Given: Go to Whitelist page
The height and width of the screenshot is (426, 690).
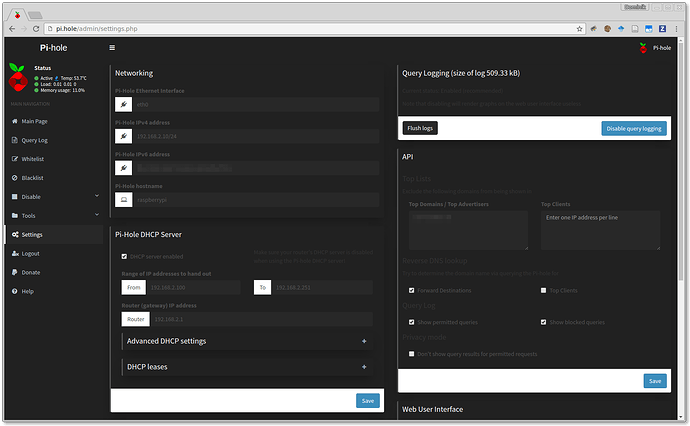Looking at the screenshot, I should coord(33,159).
